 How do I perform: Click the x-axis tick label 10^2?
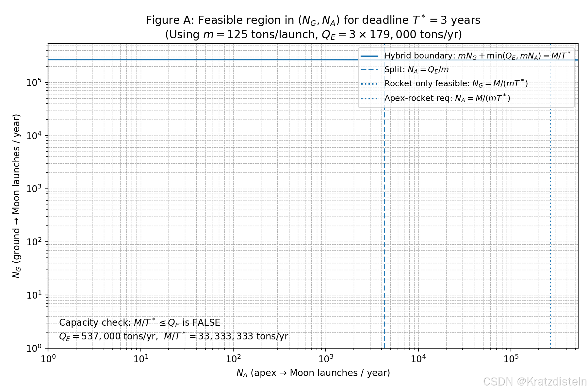(233, 359)
